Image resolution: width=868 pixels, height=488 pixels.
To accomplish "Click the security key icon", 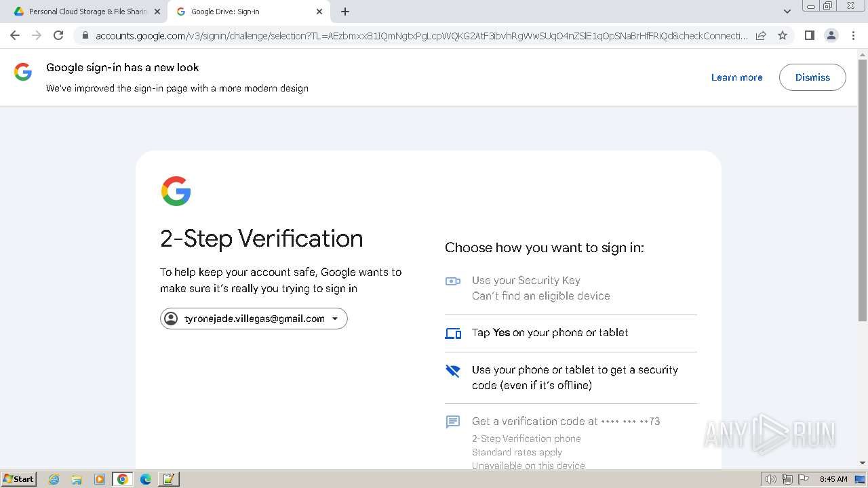I will (x=453, y=281).
